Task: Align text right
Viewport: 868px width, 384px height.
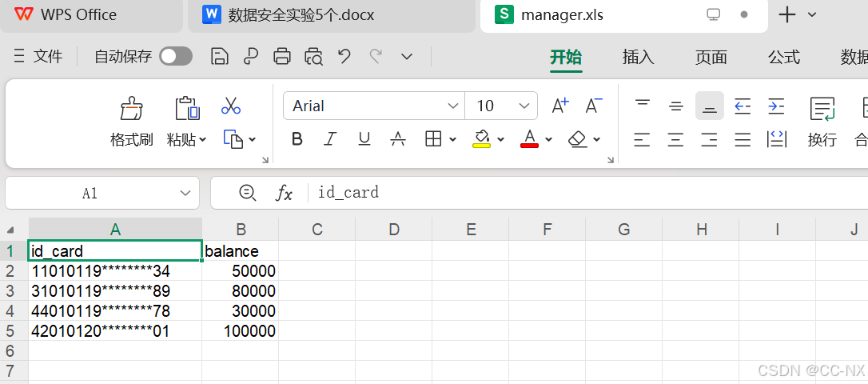Action: [x=710, y=140]
